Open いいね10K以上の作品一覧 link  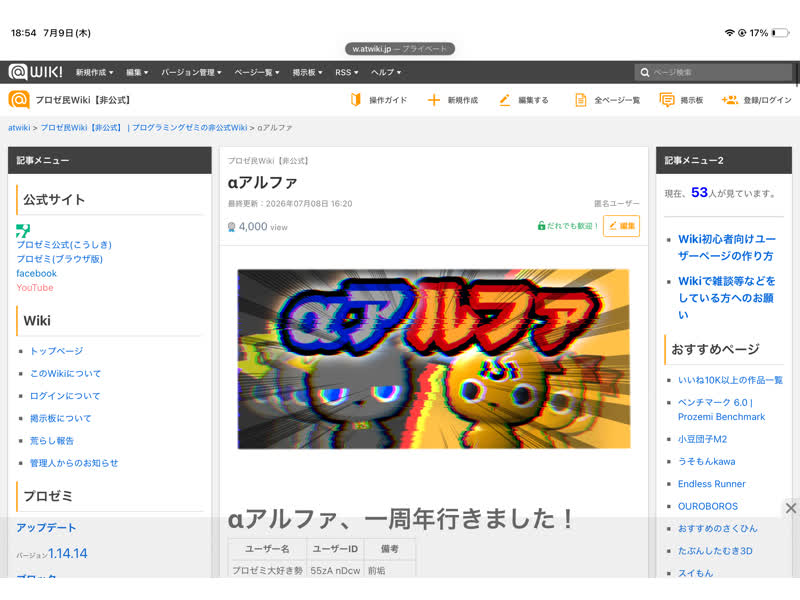pyautogui.click(x=730, y=380)
